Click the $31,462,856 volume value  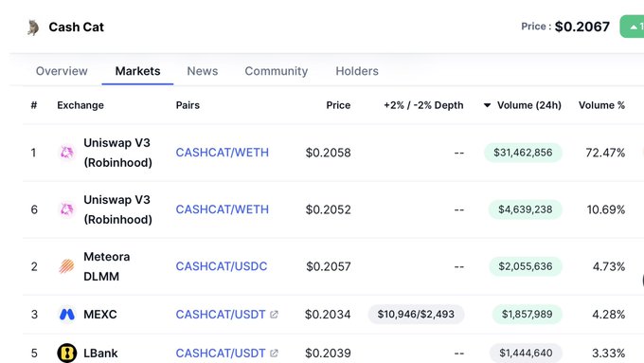pyautogui.click(x=523, y=153)
